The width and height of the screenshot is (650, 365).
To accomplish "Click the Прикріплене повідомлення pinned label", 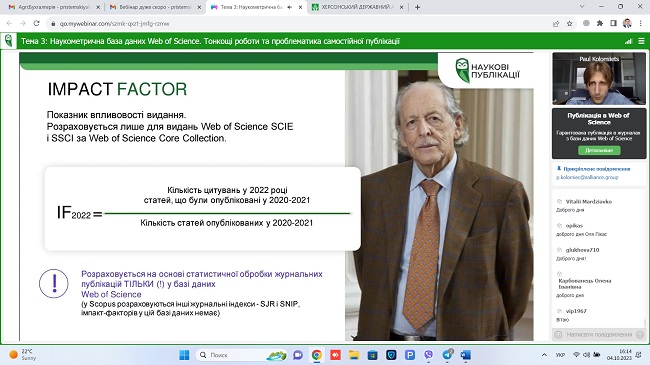I will coord(597,169).
